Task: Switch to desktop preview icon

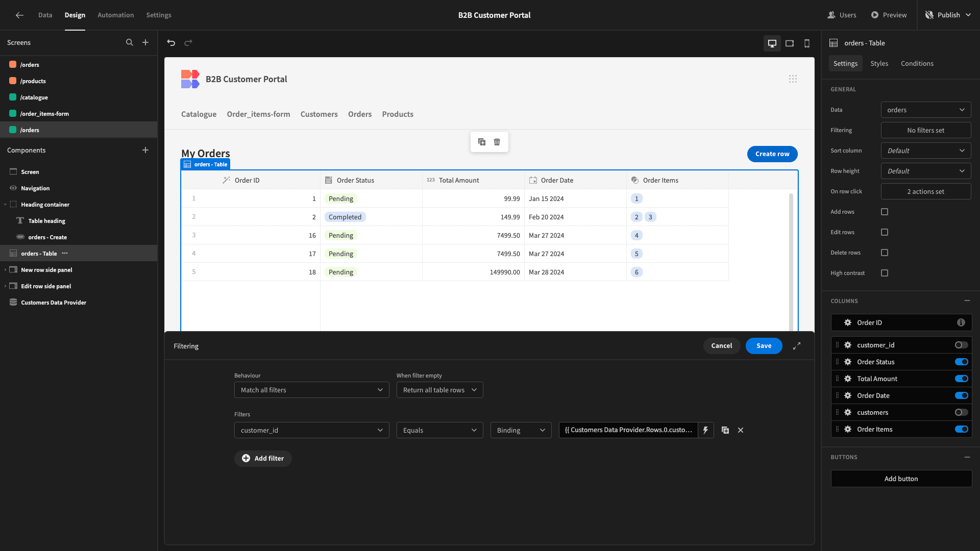Action: (772, 43)
